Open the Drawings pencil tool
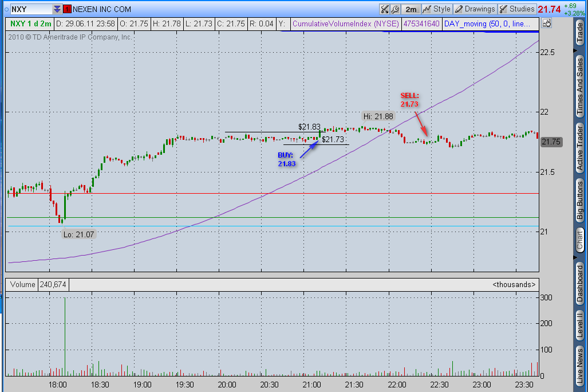 pos(475,9)
